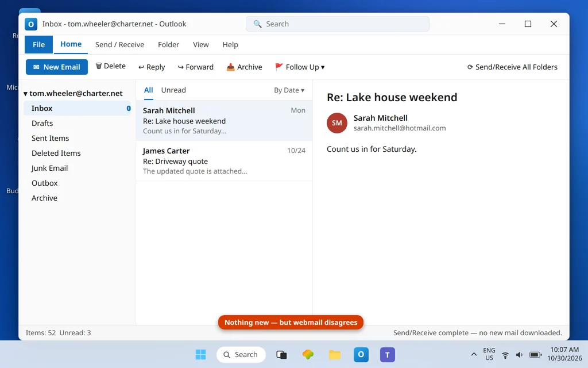Open the View ribbon tab
The height and width of the screenshot is (368, 588).
(x=200, y=44)
